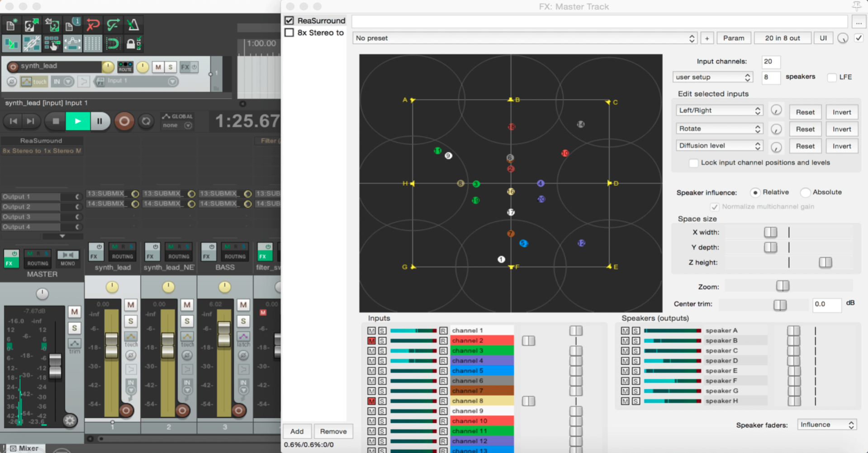Mute speaker A output
The height and width of the screenshot is (453, 868).
[x=625, y=331]
